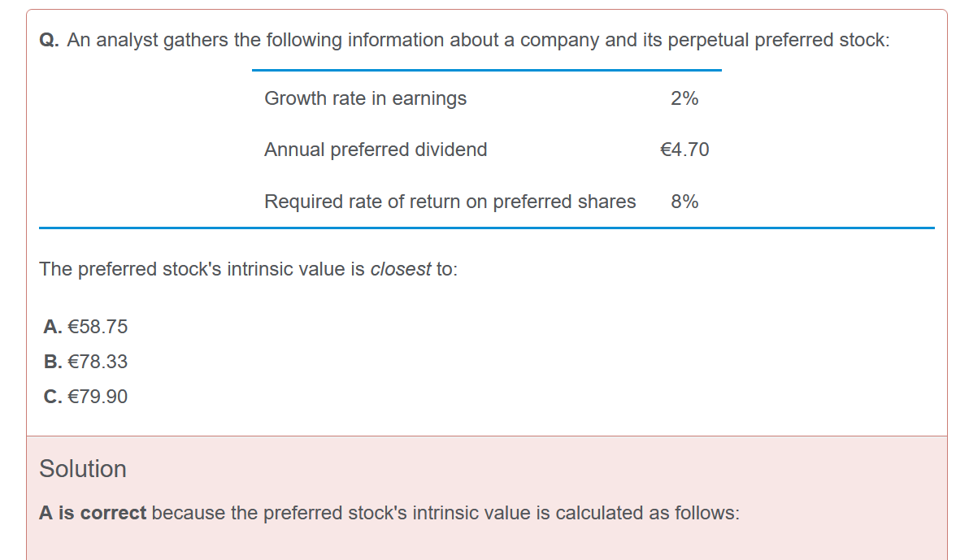Click the bold 'A is correct' text
The height and width of the screenshot is (560, 969).
click(93, 513)
